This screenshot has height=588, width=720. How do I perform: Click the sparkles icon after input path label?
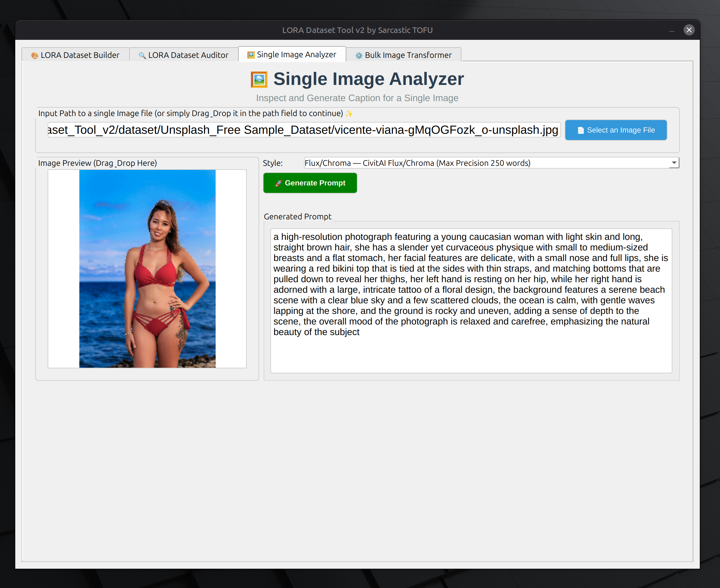(349, 114)
